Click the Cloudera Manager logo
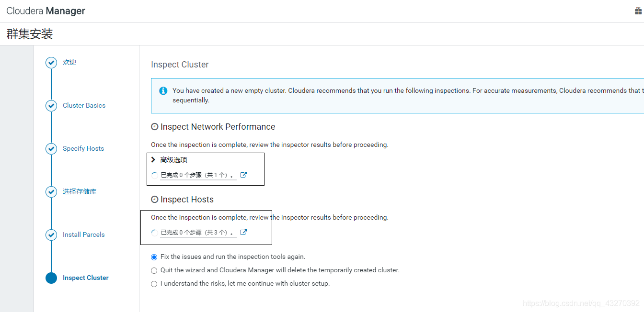The width and height of the screenshot is (644, 312). click(x=46, y=11)
